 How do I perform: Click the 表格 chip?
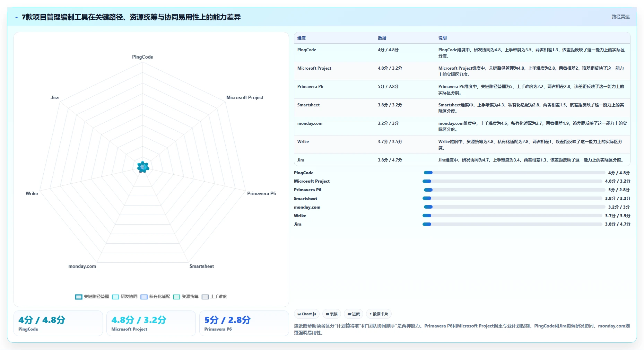point(332,314)
